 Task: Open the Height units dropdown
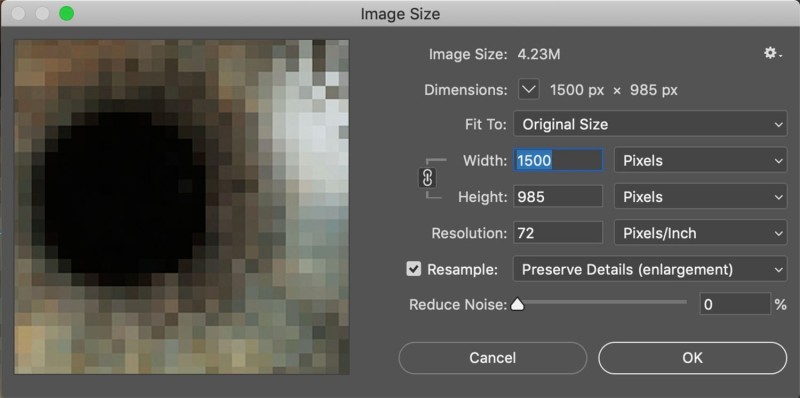[x=700, y=197]
